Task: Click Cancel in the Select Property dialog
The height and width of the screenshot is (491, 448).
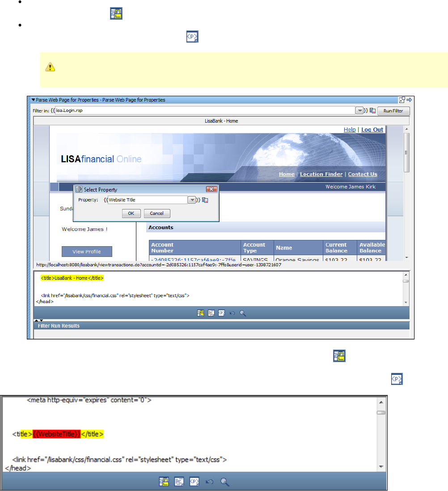Action: click(x=157, y=213)
